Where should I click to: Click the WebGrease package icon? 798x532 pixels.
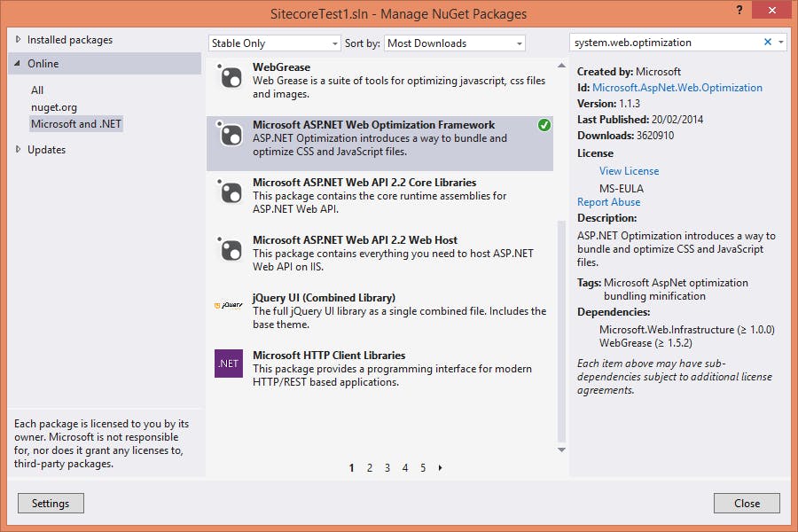click(230, 76)
